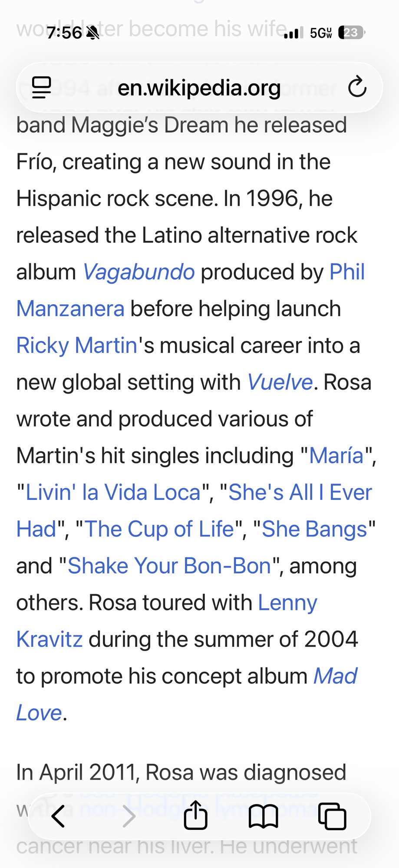Tap the back navigation arrow
This screenshot has height=868, width=399.
pos(59,816)
